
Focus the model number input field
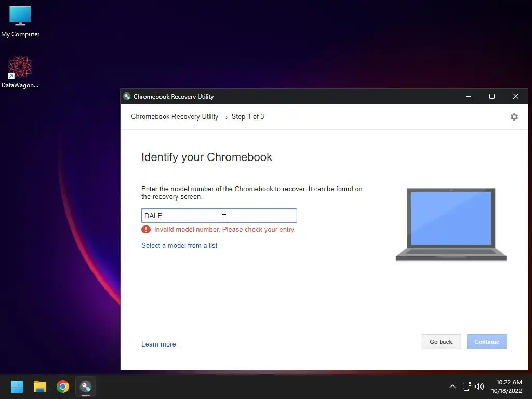[219, 216]
